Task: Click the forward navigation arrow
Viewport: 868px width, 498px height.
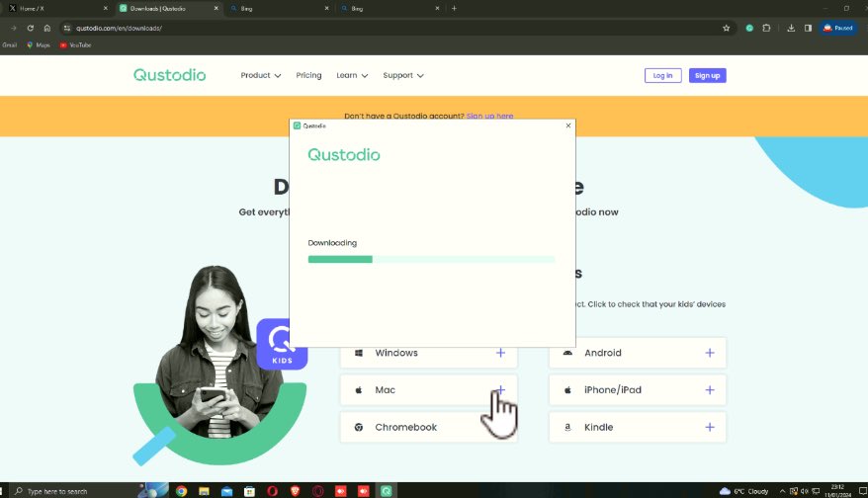Action: (x=13, y=28)
